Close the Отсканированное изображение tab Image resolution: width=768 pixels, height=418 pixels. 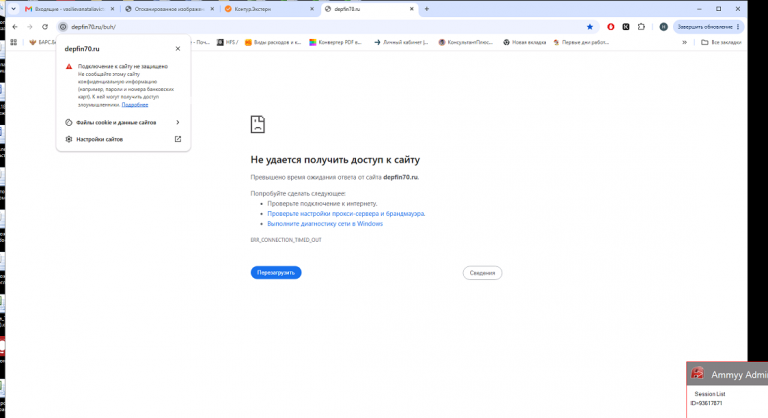tap(212, 9)
